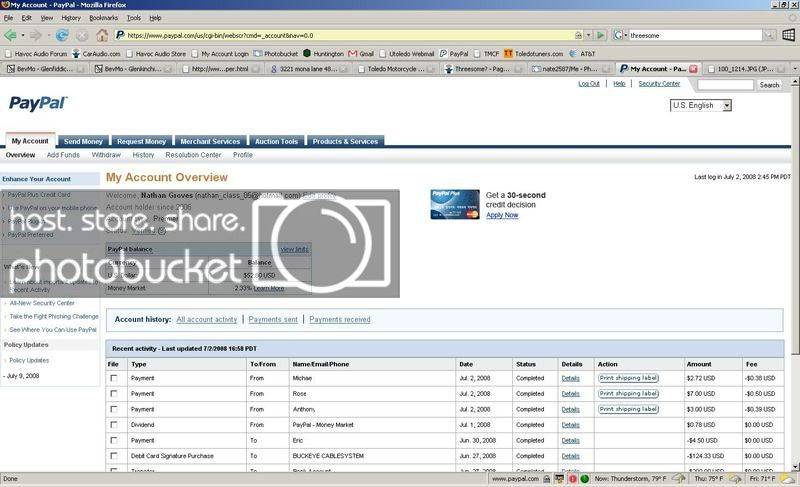The width and height of the screenshot is (800, 487).
Task: Click the Friday partly sunny weather icon
Action: coord(787,478)
